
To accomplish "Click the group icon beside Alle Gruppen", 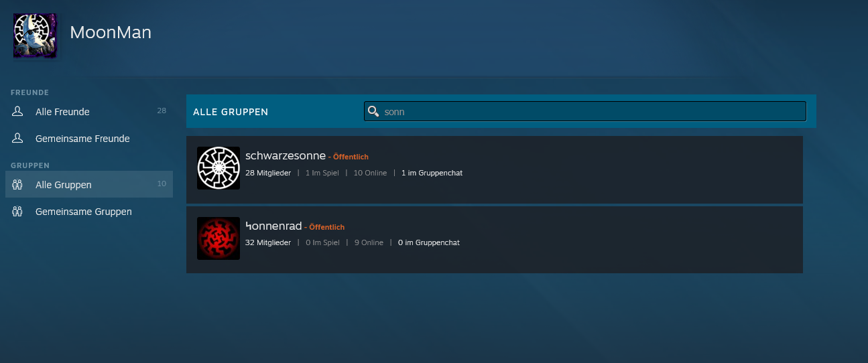I will click(18, 185).
